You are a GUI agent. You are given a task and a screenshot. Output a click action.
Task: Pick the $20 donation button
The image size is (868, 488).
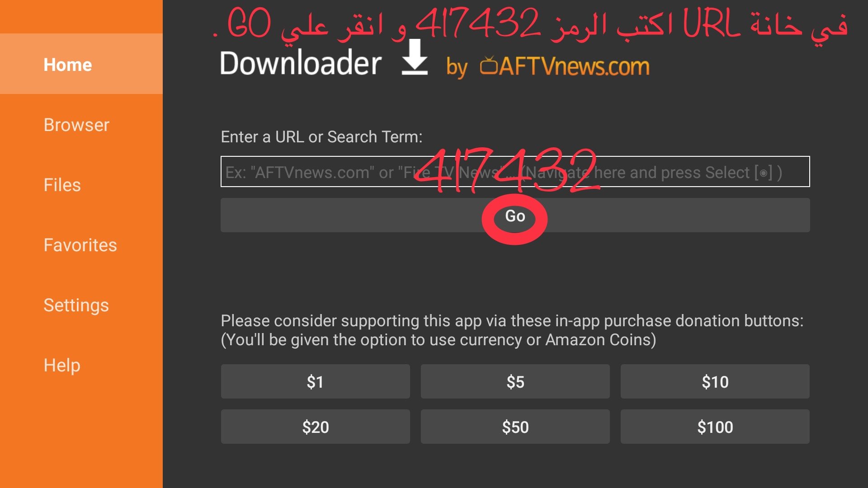coord(315,427)
